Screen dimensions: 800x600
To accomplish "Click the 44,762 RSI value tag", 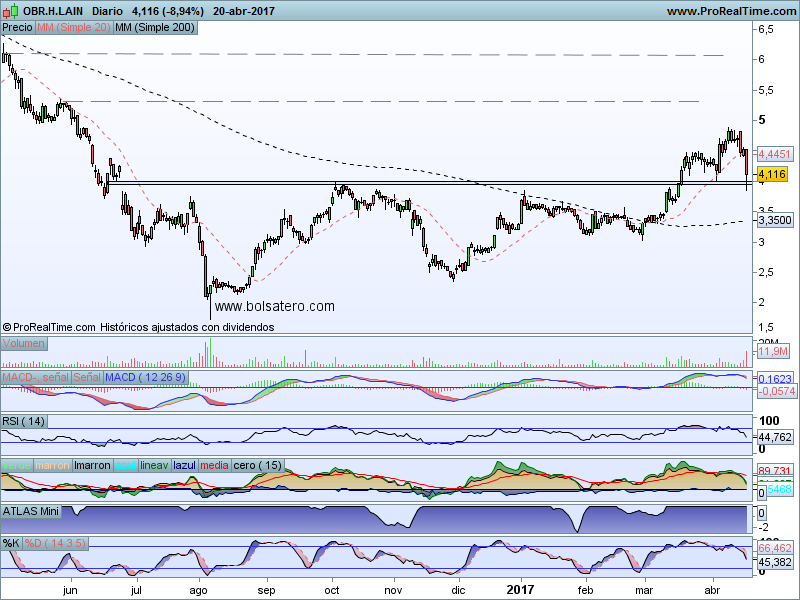I will pos(775,437).
